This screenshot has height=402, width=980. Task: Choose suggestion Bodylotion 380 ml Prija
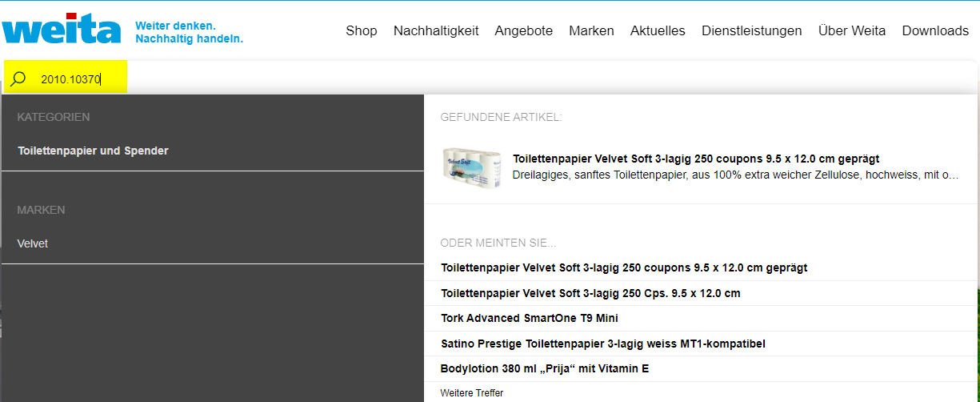pyautogui.click(x=545, y=368)
